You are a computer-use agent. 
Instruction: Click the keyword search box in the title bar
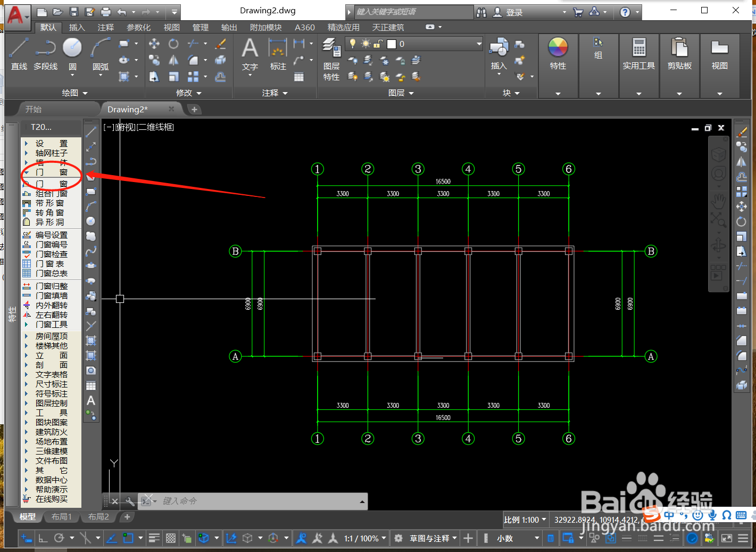click(413, 12)
